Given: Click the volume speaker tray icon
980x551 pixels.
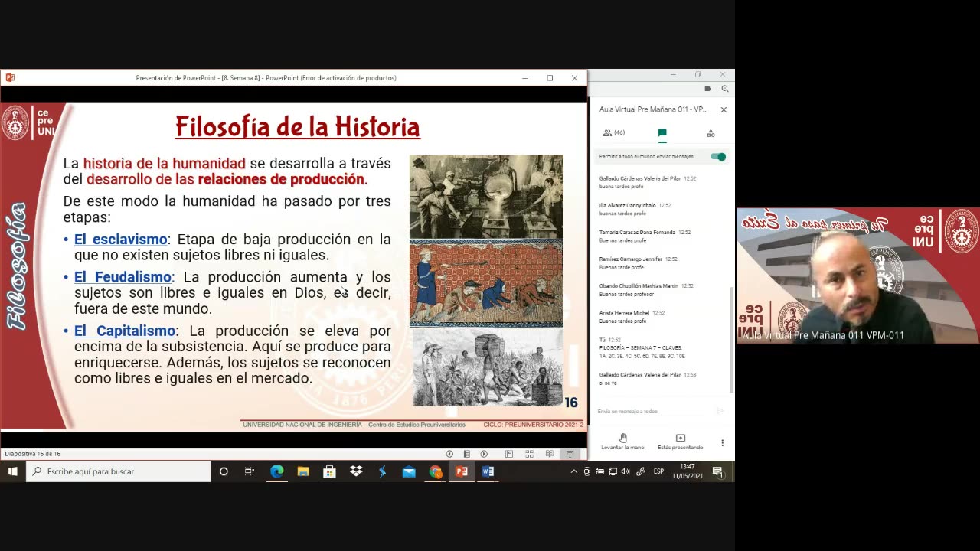Looking at the screenshot, I should (626, 471).
